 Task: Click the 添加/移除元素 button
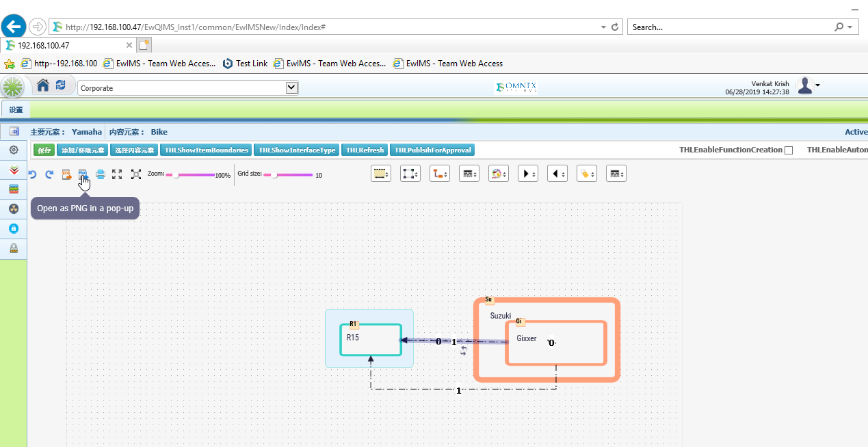(83, 150)
